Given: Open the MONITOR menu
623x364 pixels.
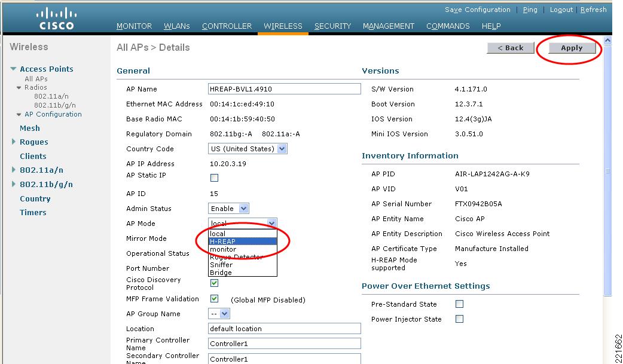Looking at the screenshot, I should click(134, 26).
